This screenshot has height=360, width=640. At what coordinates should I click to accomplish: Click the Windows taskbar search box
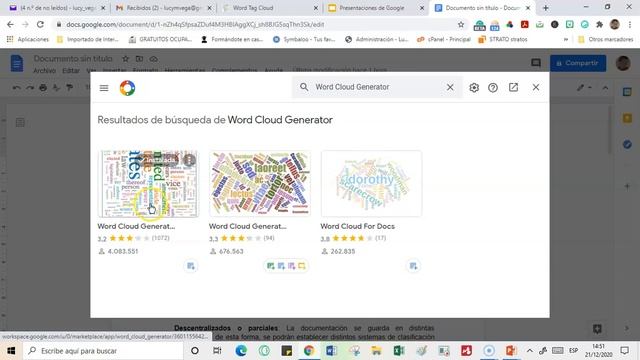pos(104,351)
